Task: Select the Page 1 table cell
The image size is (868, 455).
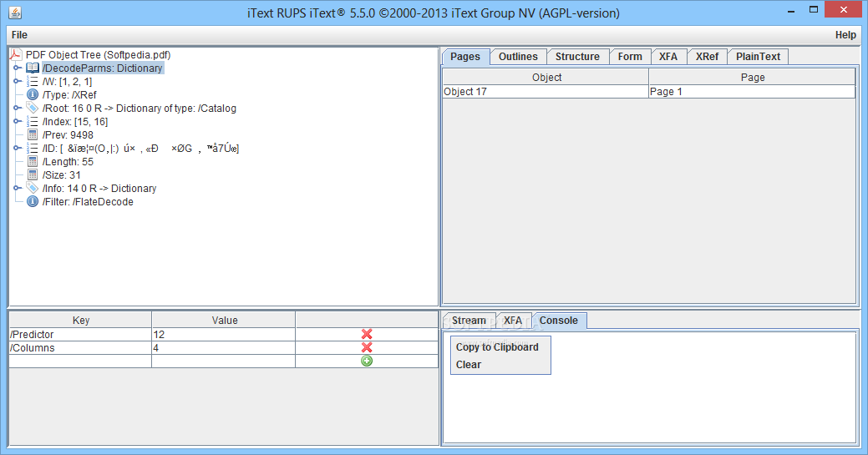Action: 753,91
